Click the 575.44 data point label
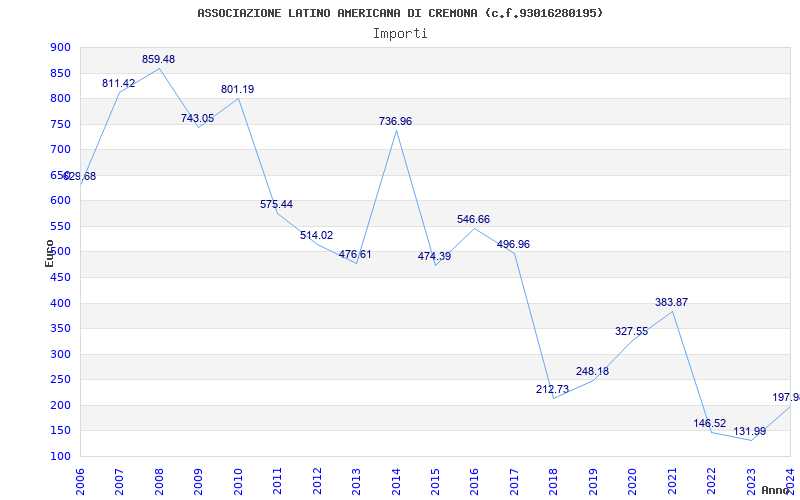Image resolution: width=800 pixels, height=500 pixels. [277, 204]
